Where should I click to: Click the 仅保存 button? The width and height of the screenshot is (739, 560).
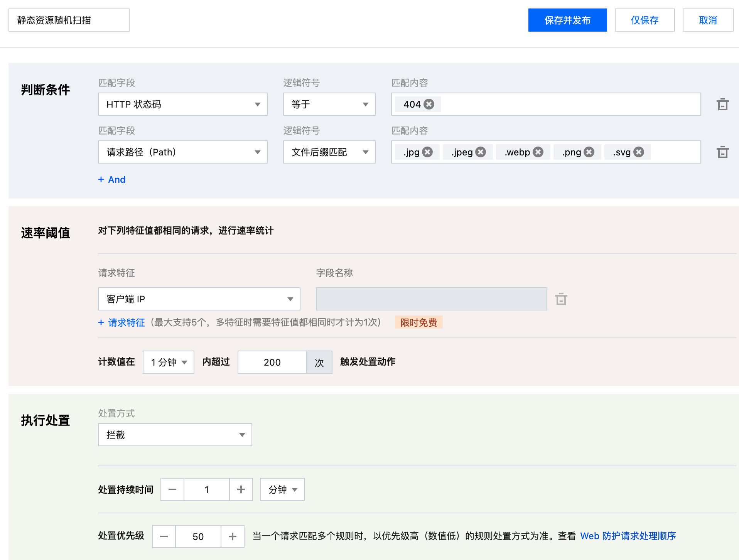click(x=645, y=20)
